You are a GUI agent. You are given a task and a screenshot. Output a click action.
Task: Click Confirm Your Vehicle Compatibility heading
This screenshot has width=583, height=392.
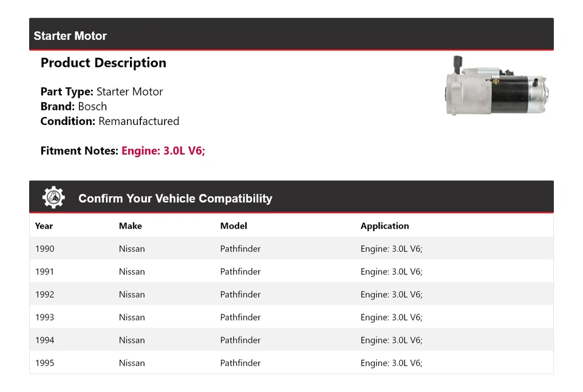(175, 198)
